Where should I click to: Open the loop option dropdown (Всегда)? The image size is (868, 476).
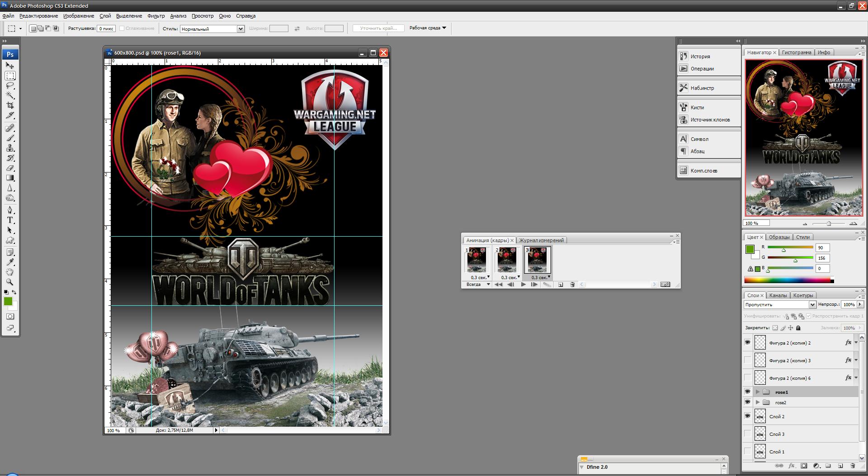pos(477,285)
